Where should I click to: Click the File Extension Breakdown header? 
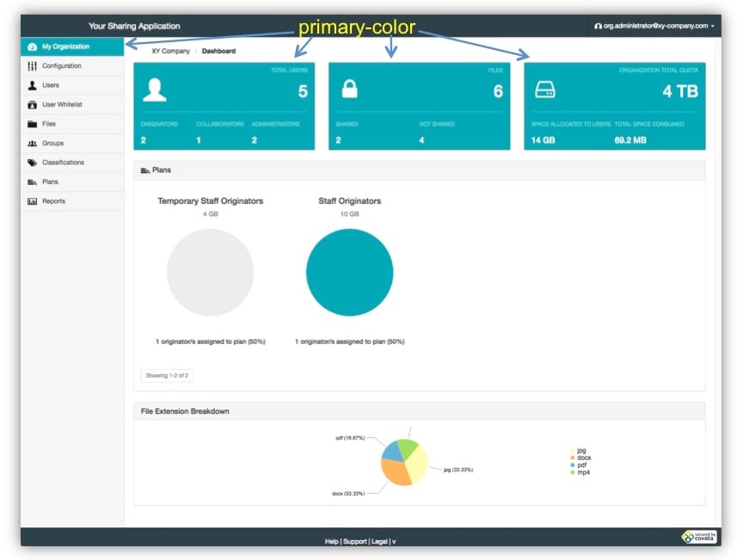click(x=185, y=411)
